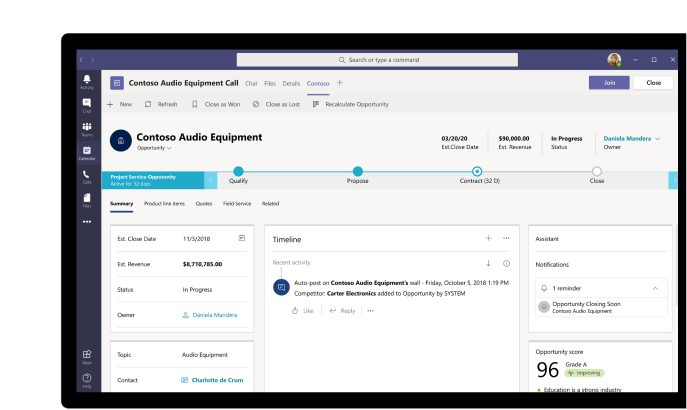Switch to the Files tab

(x=270, y=83)
